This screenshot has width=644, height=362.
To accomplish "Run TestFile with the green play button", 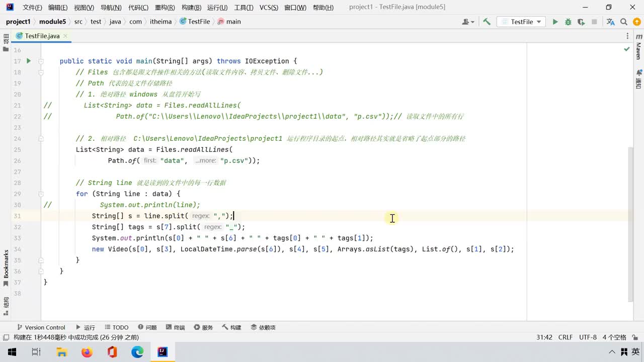I will (555, 22).
